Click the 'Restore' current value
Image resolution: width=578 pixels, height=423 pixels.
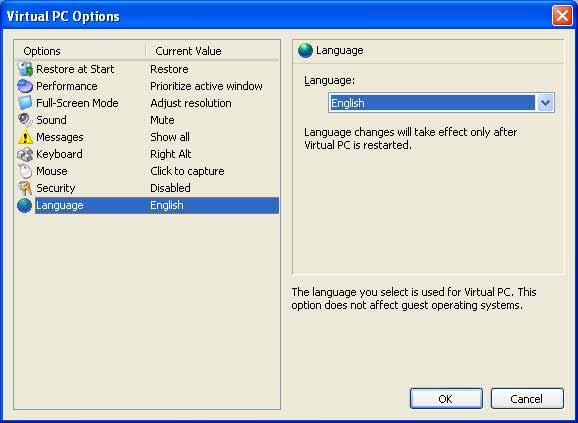tap(169, 69)
